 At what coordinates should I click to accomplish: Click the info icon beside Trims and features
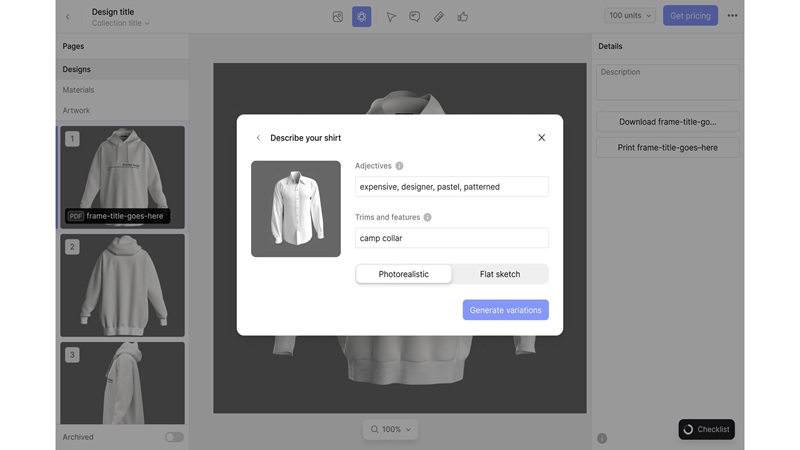coord(427,217)
